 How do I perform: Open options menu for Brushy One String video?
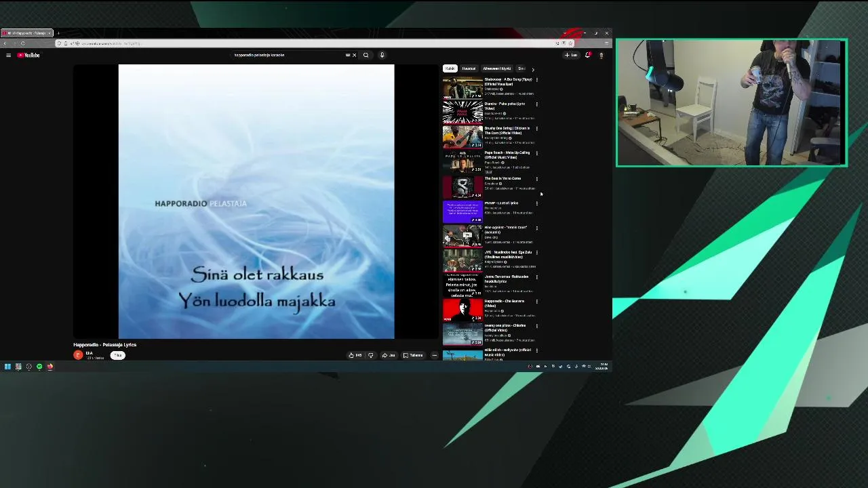537,129
